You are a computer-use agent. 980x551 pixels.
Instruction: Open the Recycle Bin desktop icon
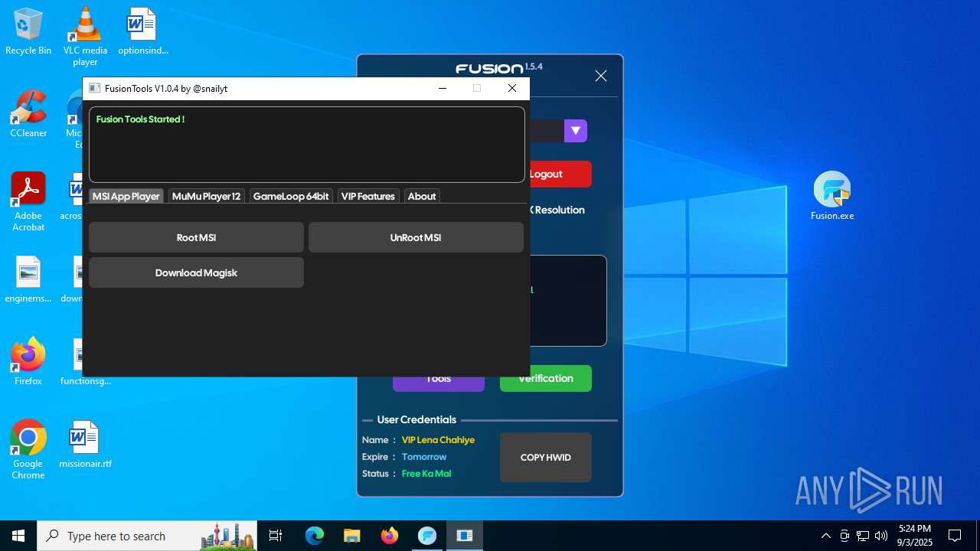(28, 31)
